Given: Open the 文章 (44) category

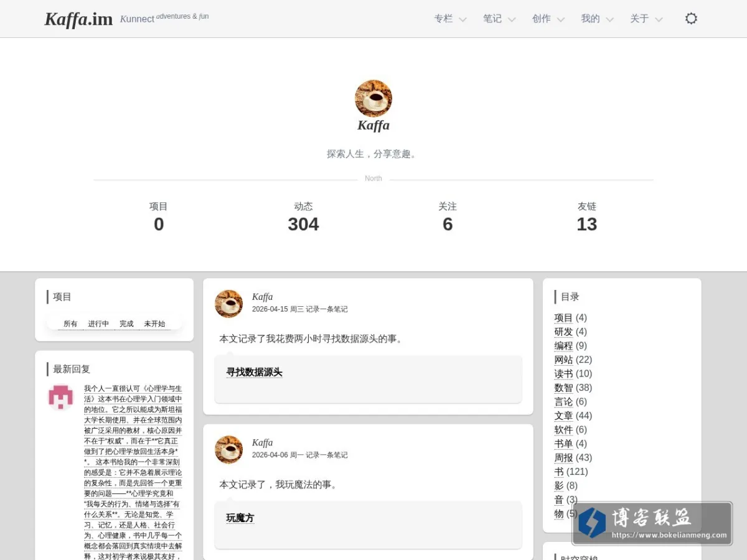Looking at the screenshot, I should tap(563, 416).
